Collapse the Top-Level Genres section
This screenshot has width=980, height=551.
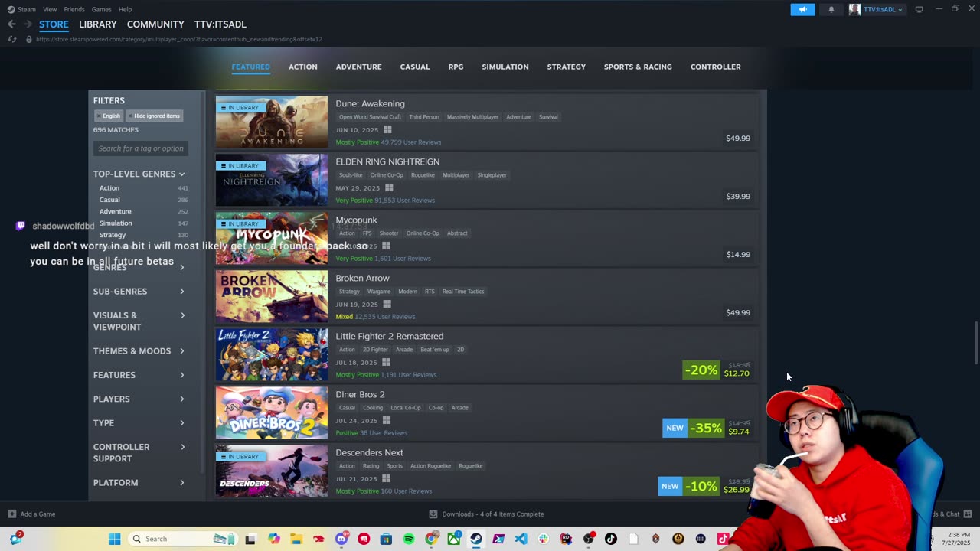[139, 174]
